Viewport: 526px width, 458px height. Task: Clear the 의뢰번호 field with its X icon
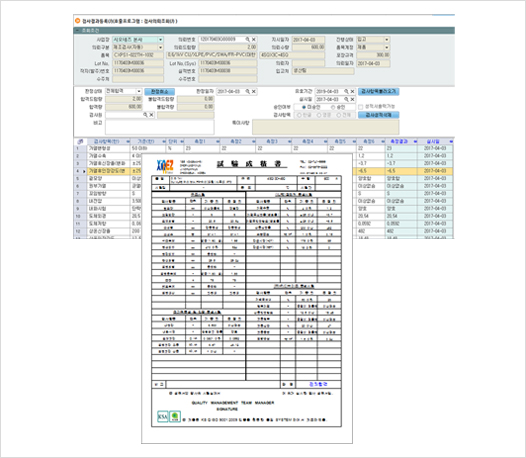254,40
